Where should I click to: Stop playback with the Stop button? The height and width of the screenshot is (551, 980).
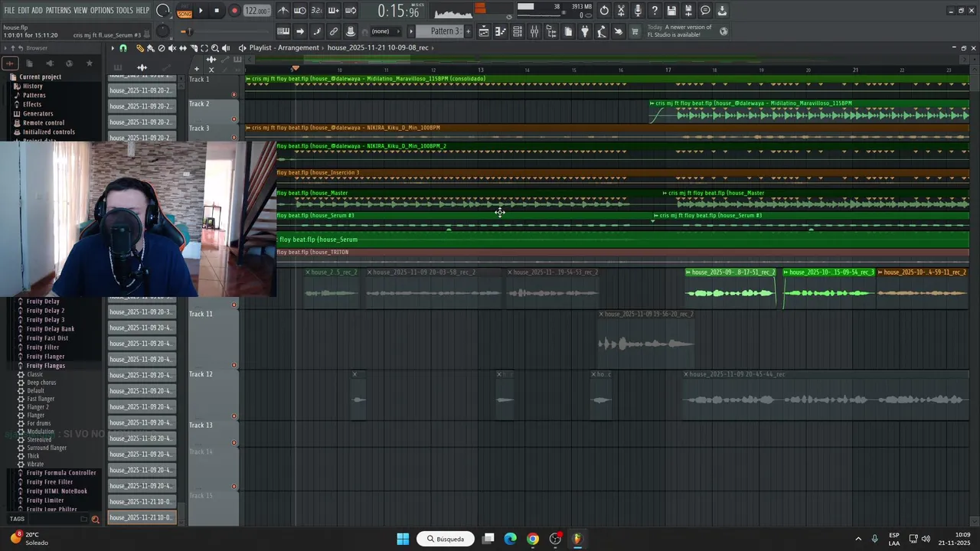[x=217, y=11]
